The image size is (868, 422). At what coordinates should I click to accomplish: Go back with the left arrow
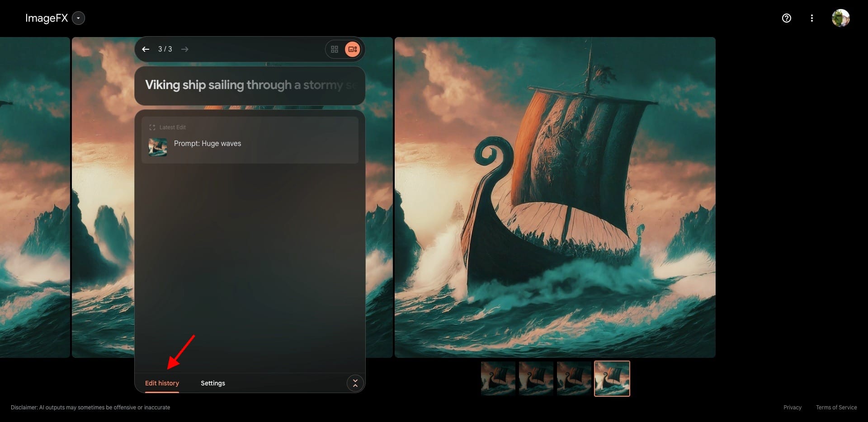pos(146,49)
